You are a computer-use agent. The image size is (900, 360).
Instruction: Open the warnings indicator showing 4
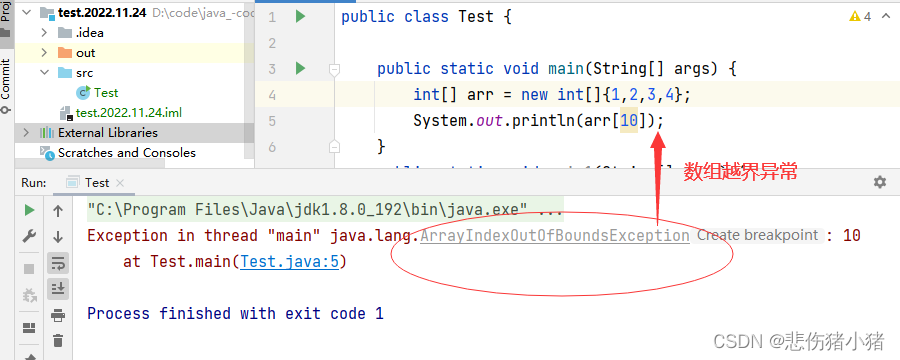(x=860, y=17)
